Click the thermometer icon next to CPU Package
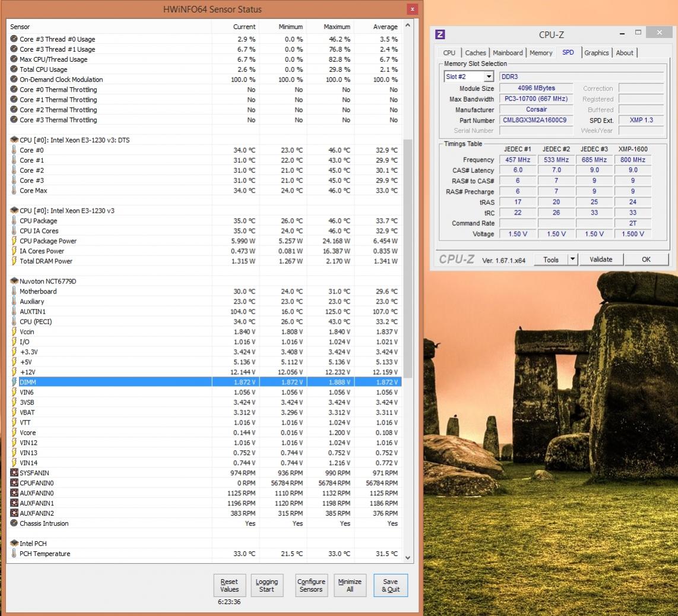Screen dimensions: 678x616 (x=14, y=220)
